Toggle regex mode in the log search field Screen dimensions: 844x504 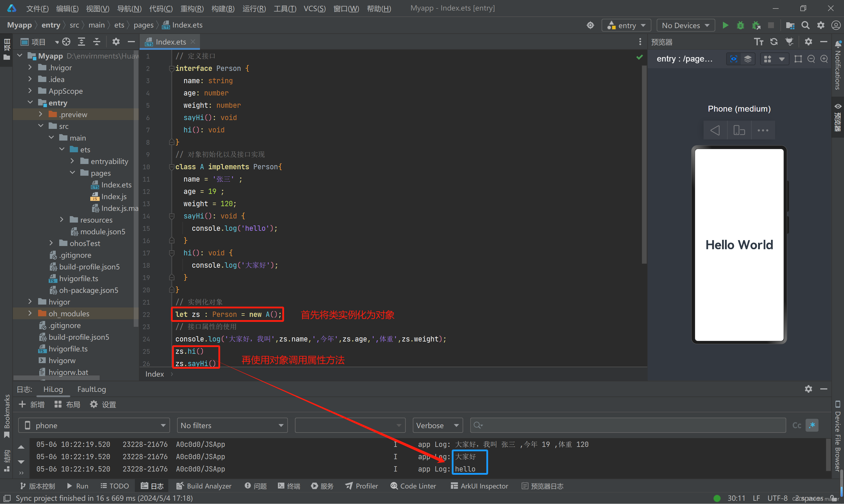tap(812, 425)
